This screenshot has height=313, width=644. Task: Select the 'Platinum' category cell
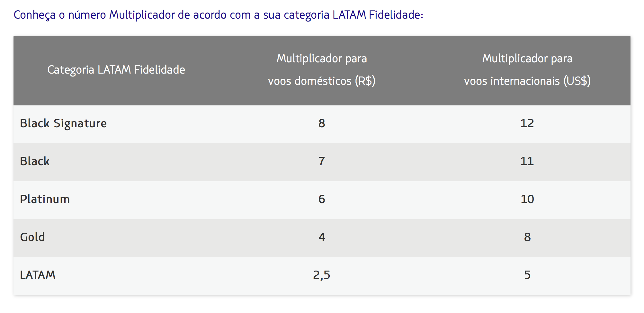[x=45, y=200]
